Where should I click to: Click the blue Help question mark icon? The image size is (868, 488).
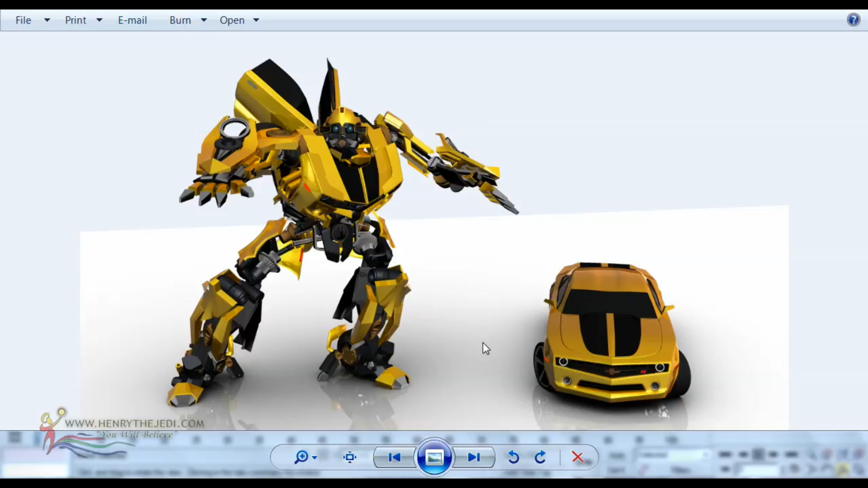click(854, 20)
